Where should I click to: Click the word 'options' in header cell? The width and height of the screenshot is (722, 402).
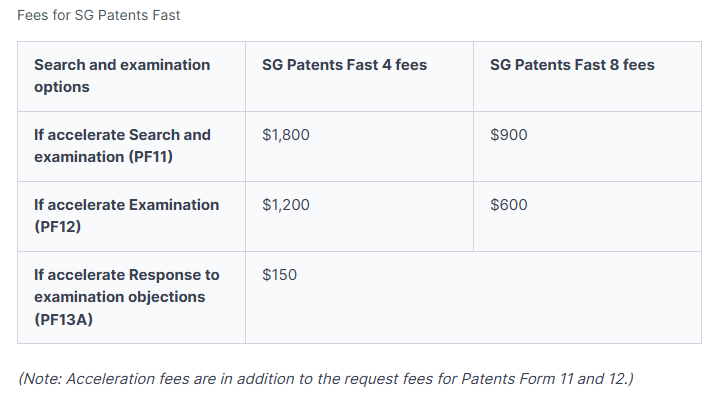[x=62, y=87]
